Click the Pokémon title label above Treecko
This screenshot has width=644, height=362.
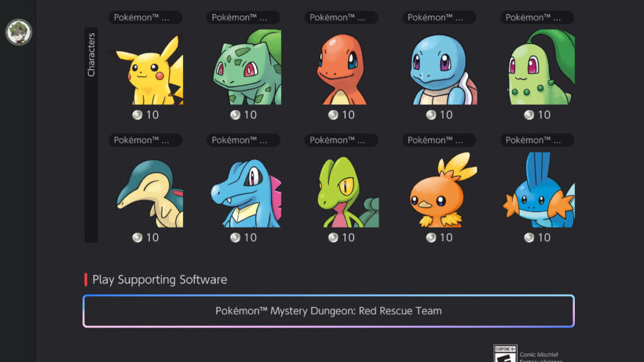coord(341,140)
